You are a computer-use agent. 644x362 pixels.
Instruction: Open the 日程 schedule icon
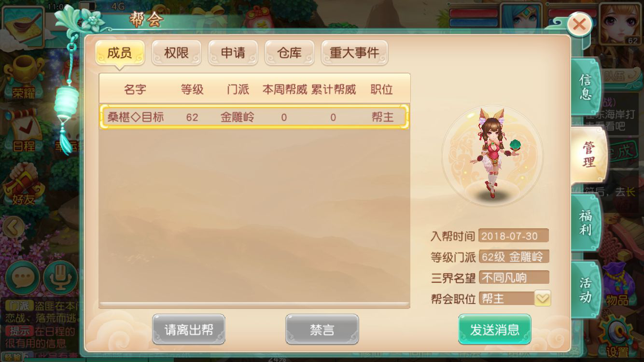pyautogui.click(x=23, y=130)
